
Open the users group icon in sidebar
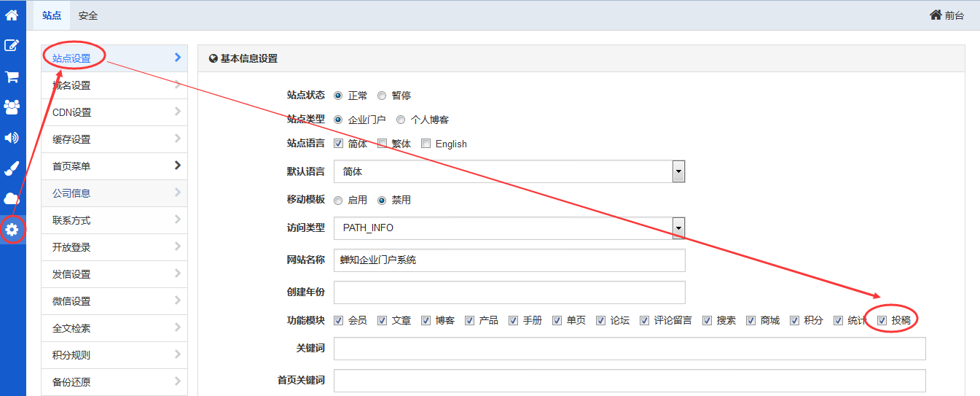click(12, 107)
